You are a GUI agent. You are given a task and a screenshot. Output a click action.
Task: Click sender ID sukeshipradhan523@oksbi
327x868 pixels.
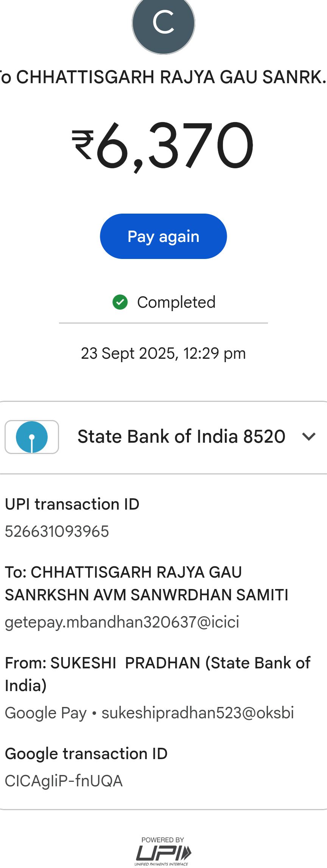tap(198, 713)
